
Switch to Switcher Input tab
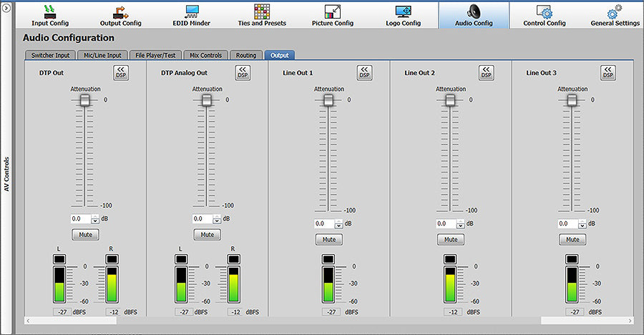[x=51, y=55]
